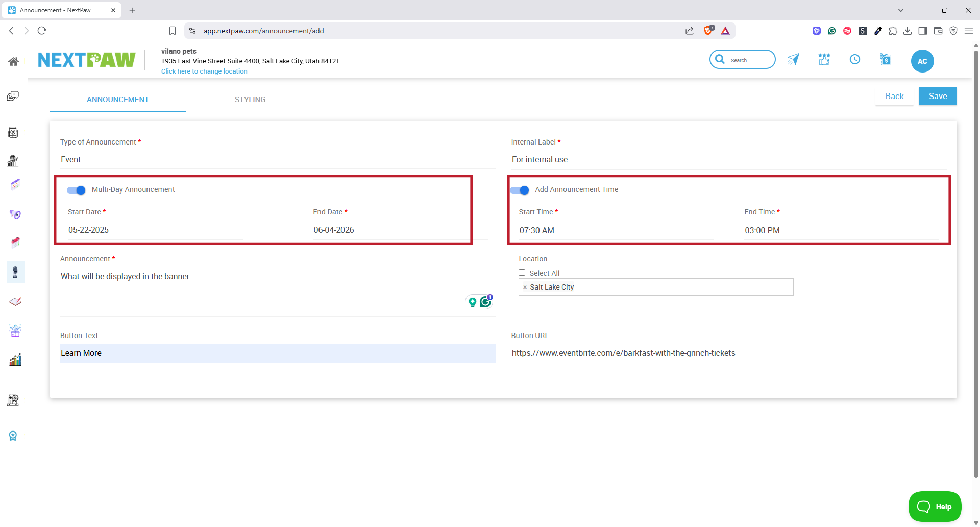Open the Brave wallet icon
This screenshot has width=980, height=527.
938,31
